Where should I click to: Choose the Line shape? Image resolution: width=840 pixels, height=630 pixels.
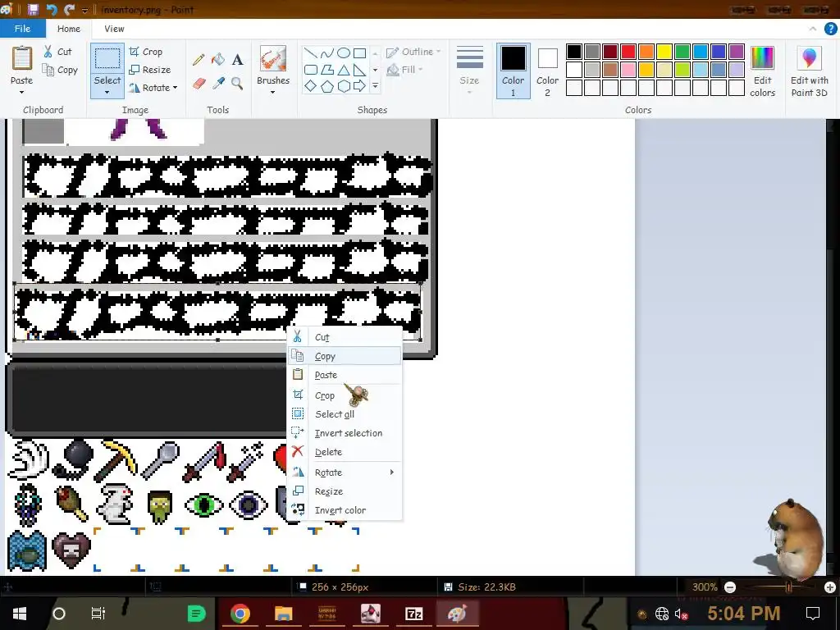click(310, 52)
